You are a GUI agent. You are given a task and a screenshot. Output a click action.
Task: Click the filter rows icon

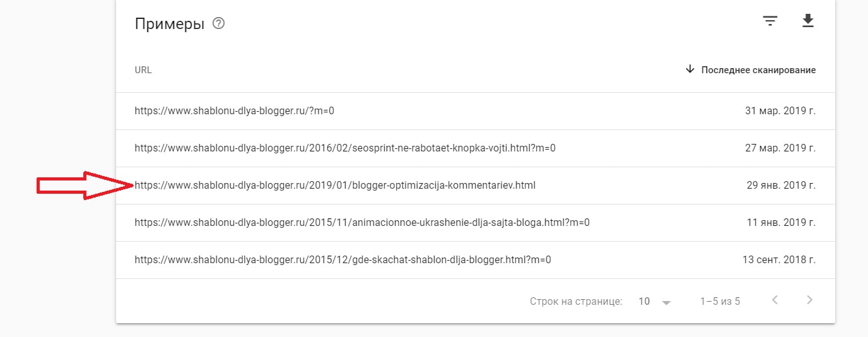[770, 21]
